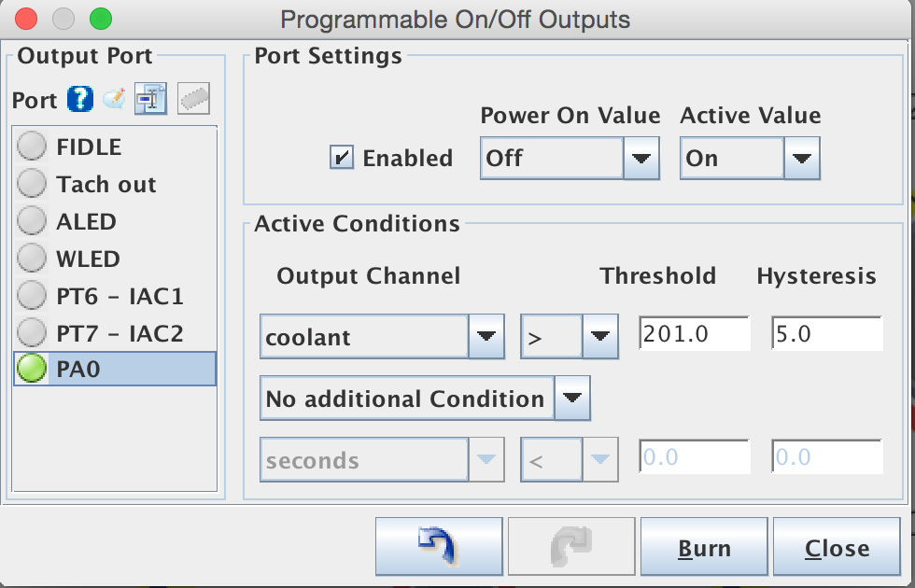
Task: Click the red window close button
Action: 26,19
